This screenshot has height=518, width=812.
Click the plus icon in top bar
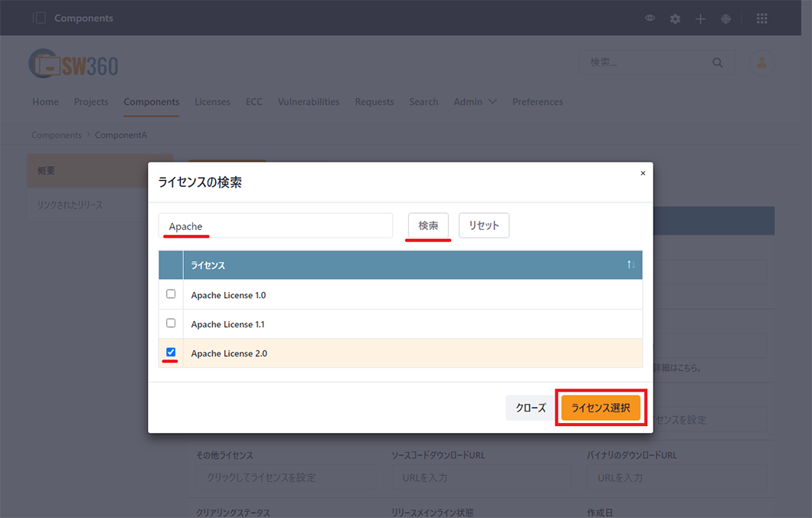(700, 18)
